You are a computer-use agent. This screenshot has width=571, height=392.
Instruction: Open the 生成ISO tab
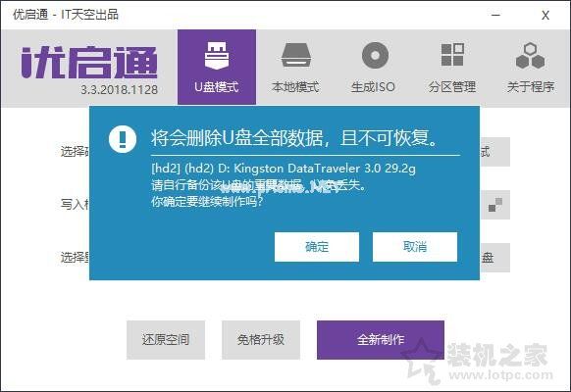373,67
